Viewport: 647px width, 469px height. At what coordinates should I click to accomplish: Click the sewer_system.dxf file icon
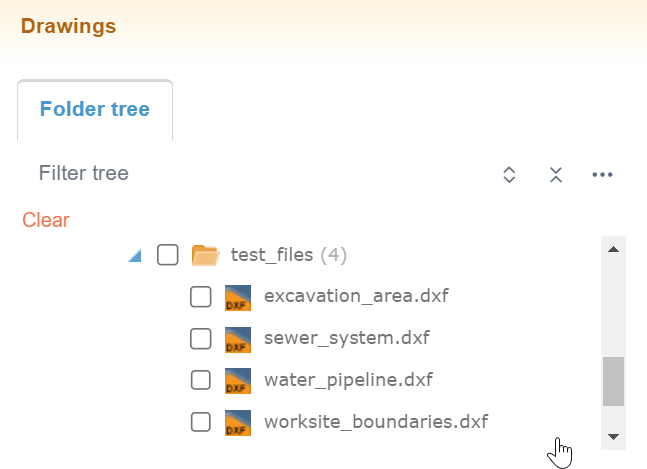tap(237, 339)
